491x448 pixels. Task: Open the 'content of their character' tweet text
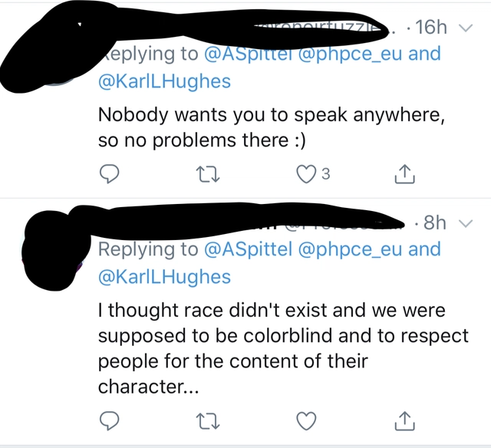[x=283, y=348]
